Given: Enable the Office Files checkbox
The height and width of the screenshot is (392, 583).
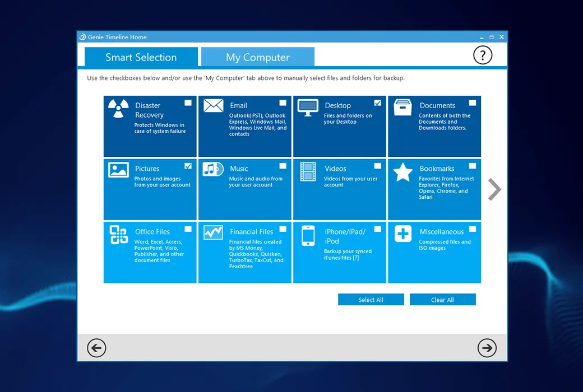Looking at the screenshot, I should coord(188,229).
